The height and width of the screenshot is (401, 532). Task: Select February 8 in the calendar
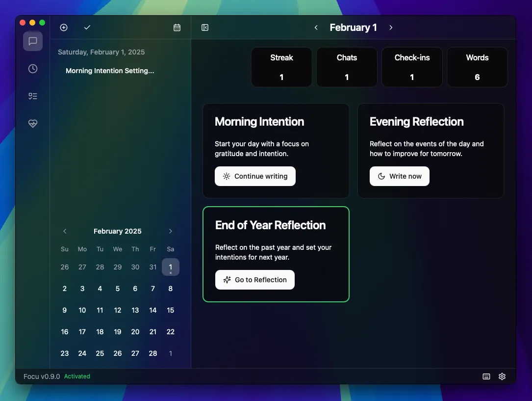[170, 289]
